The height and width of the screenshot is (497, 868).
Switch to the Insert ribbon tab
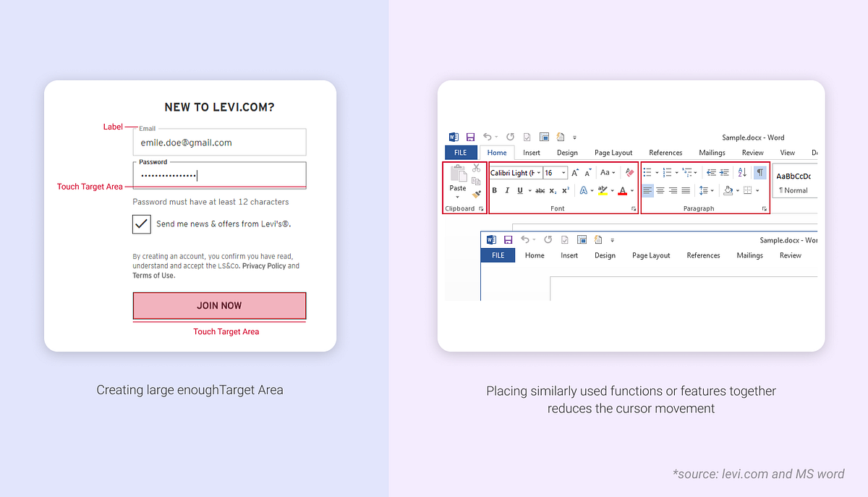532,152
